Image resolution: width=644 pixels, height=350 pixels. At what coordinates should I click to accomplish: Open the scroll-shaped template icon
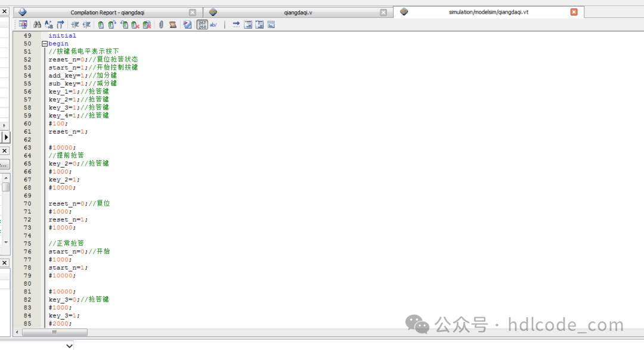coord(173,24)
